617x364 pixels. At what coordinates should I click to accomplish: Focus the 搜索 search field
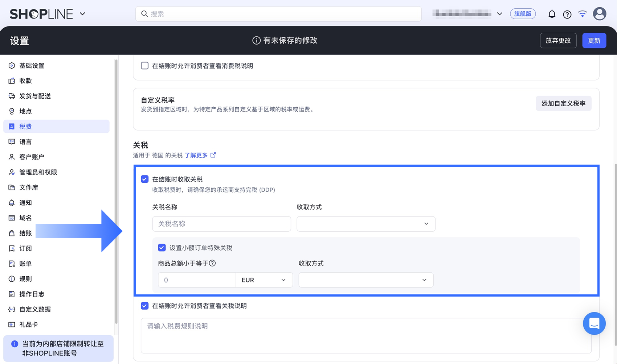(x=278, y=14)
